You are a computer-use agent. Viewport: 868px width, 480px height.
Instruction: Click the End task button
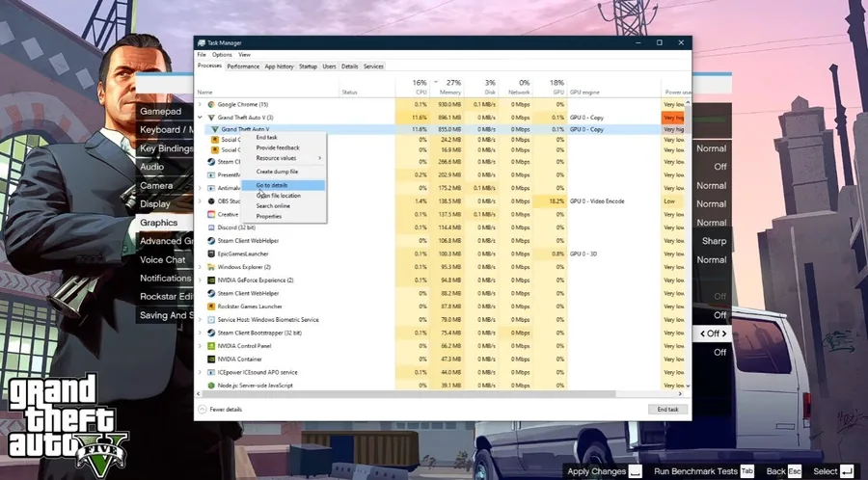(667, 410)
